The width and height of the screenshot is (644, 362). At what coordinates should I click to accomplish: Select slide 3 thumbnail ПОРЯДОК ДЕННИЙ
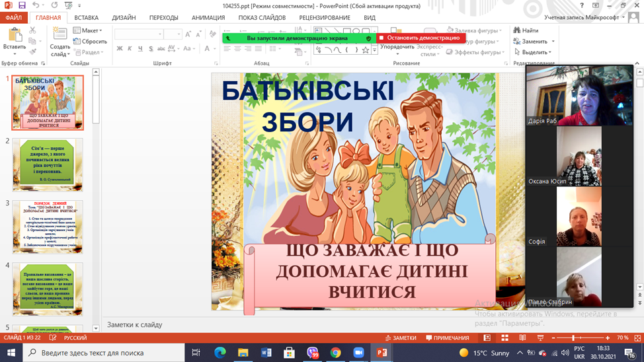point(48,227)
